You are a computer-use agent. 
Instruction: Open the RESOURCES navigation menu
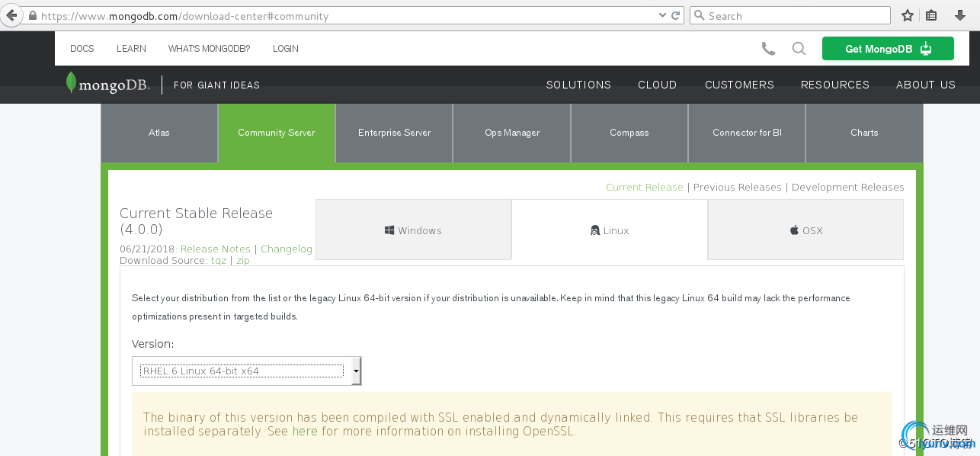click(835, 85)
